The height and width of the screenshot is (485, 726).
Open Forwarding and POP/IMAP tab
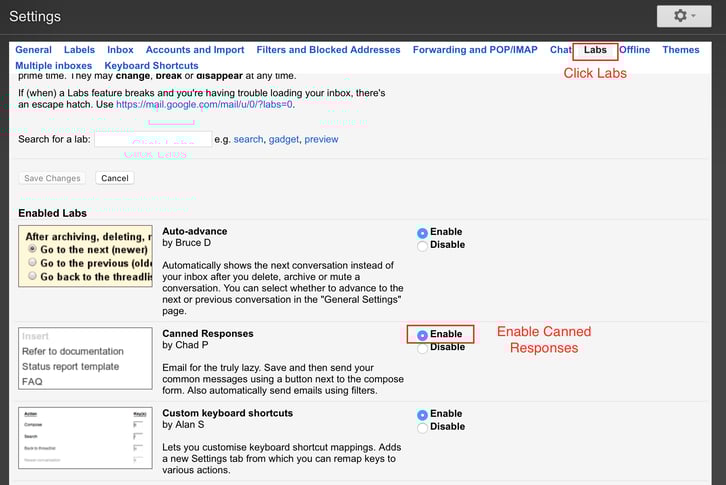tap(475, 50)
